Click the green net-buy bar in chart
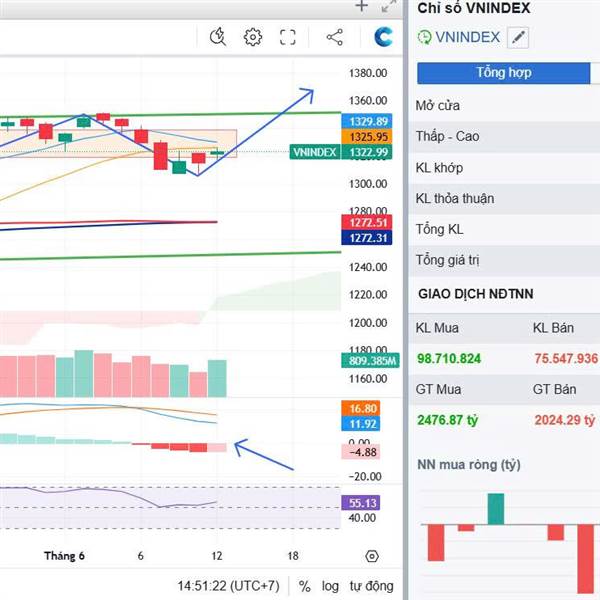600x600 pixels. click(496, 509)
